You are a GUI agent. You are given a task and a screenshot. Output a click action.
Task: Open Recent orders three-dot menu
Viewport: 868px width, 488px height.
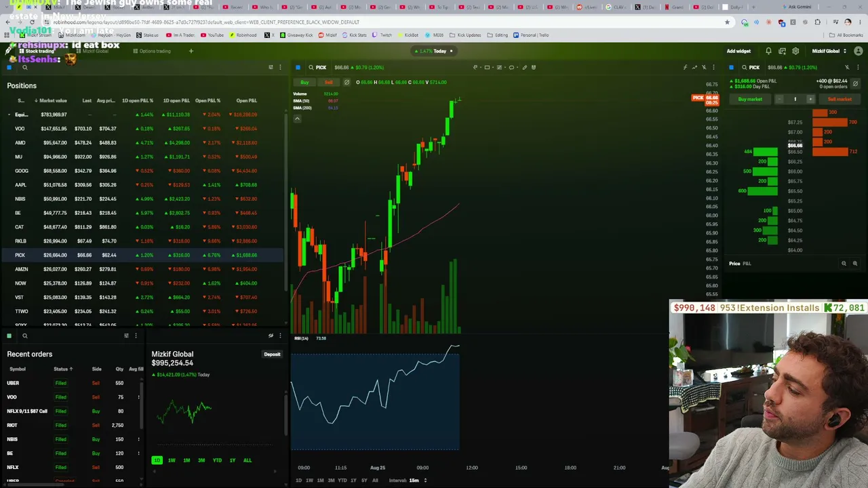point(136,335)
